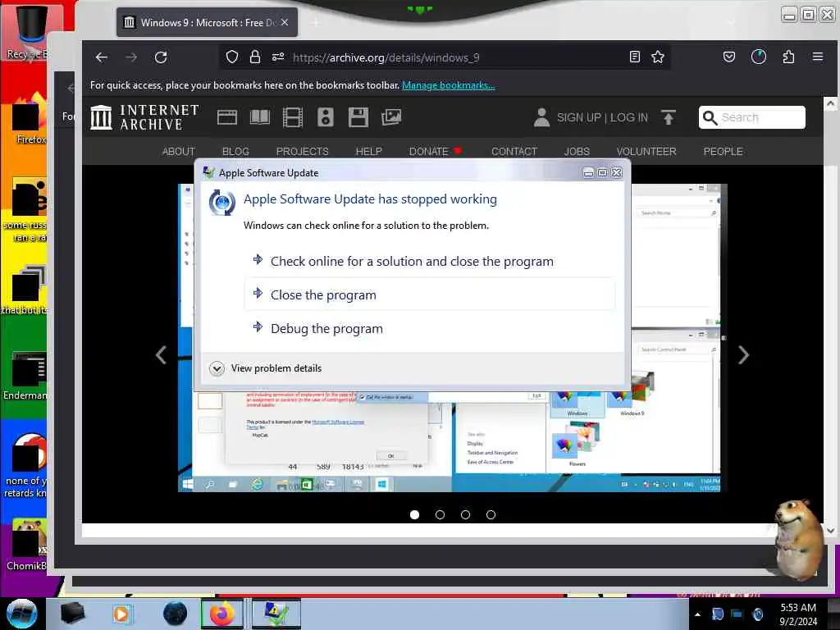Image resolution: width=840 pixels, height=630 pixels.
Task: Click the page scrollbar up arrow
Action: click(x=830, y=103)
